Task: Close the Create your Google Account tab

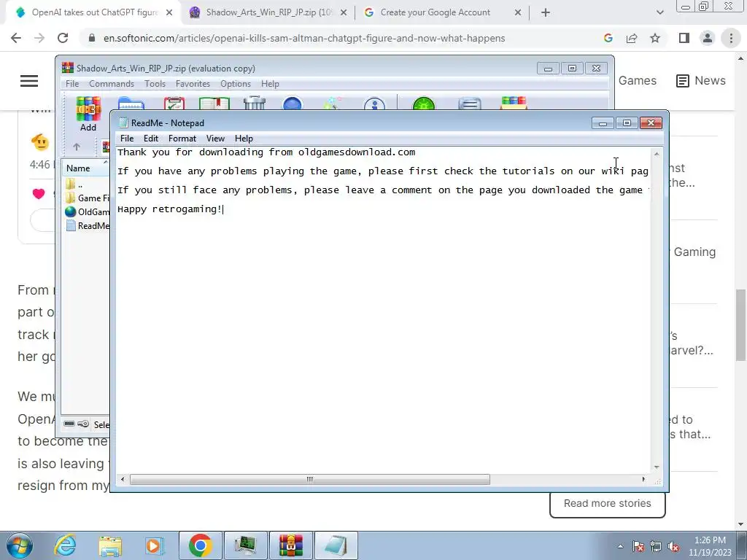Action: pos(518,13)
